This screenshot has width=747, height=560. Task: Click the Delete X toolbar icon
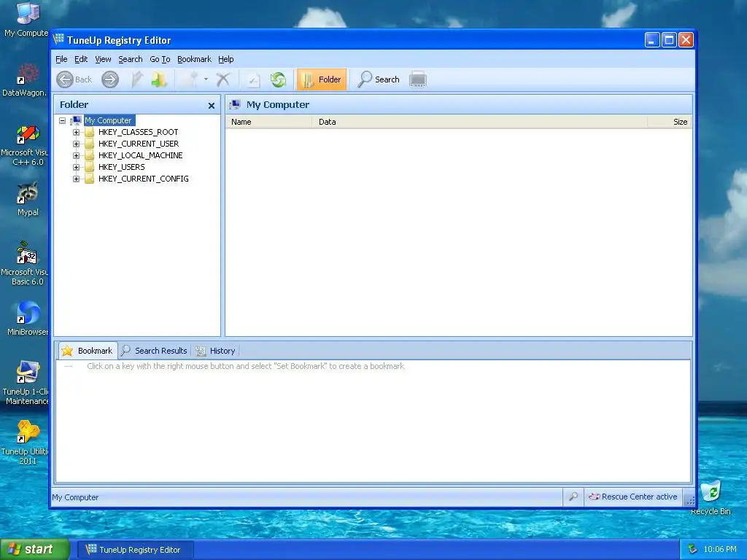(223, 79)
